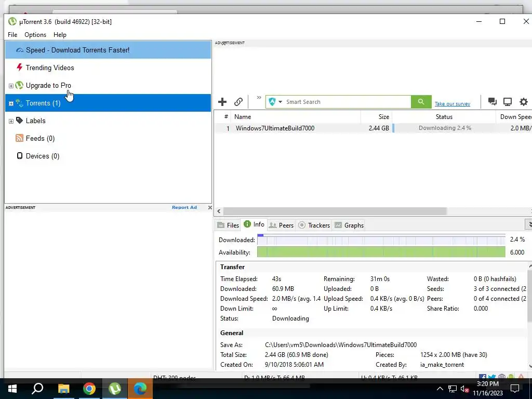Click the Downloaded pieces bar

coord(381,240)
